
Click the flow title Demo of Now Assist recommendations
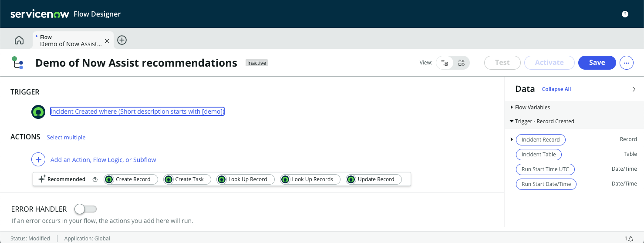point(136,63)
